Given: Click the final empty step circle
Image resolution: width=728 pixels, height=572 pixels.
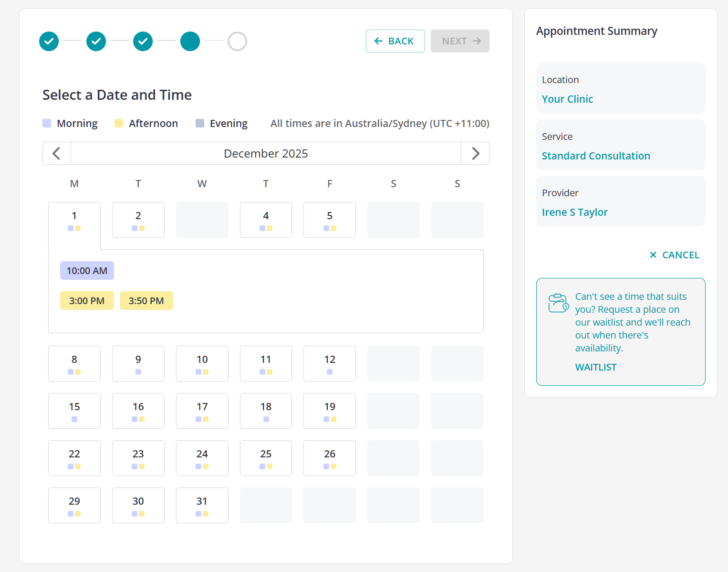Looking at the screenshot, I should [237, 42].
